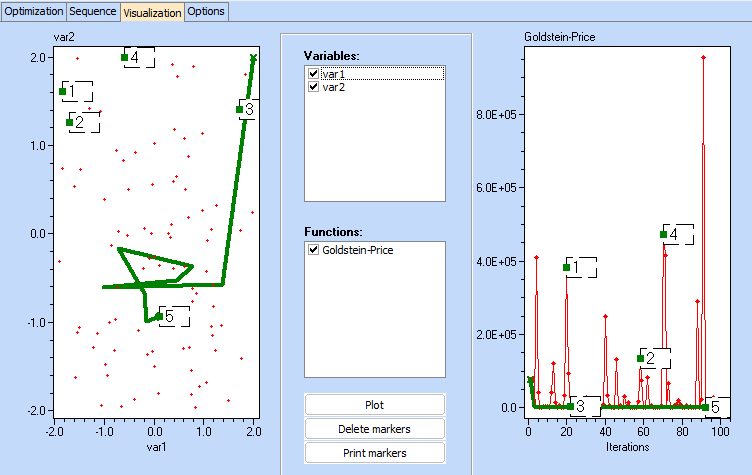Viewport: 752px width, 475px height.
Task: Click the Delete markers button
Action: pyautogui.click(x=374, y=429)
